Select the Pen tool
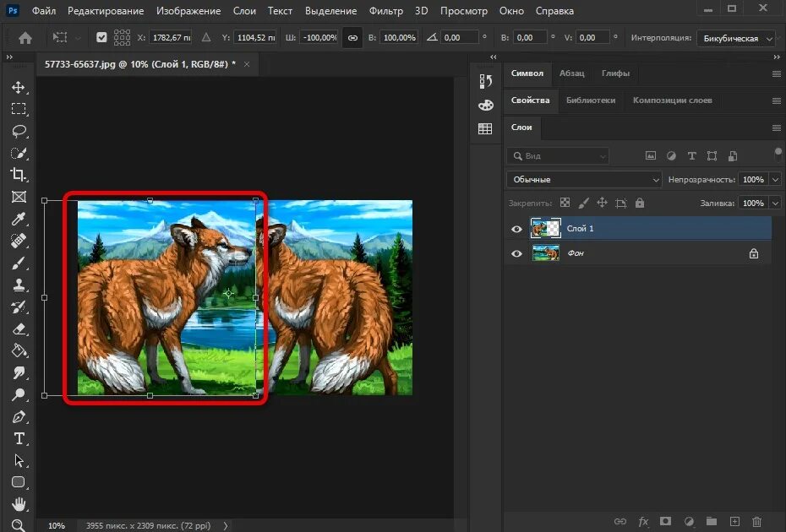Viewport: 786px width, 532px height. click(19, 417)
